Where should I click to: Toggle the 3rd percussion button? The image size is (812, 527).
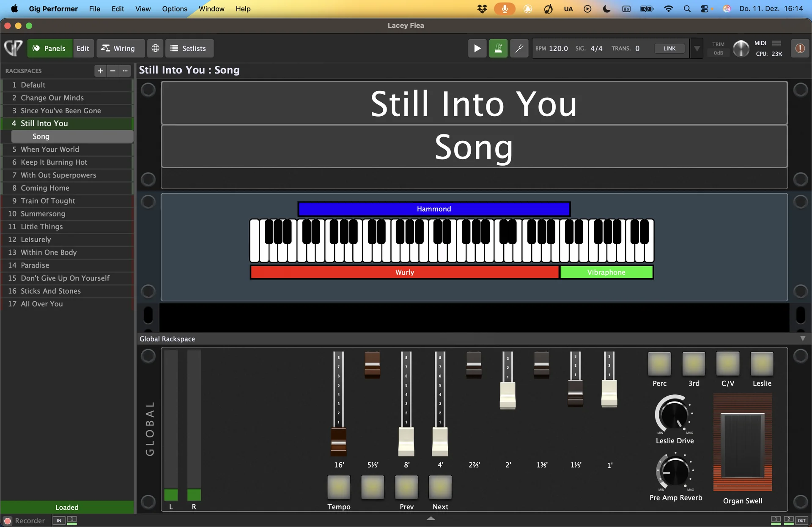[694, 363]
